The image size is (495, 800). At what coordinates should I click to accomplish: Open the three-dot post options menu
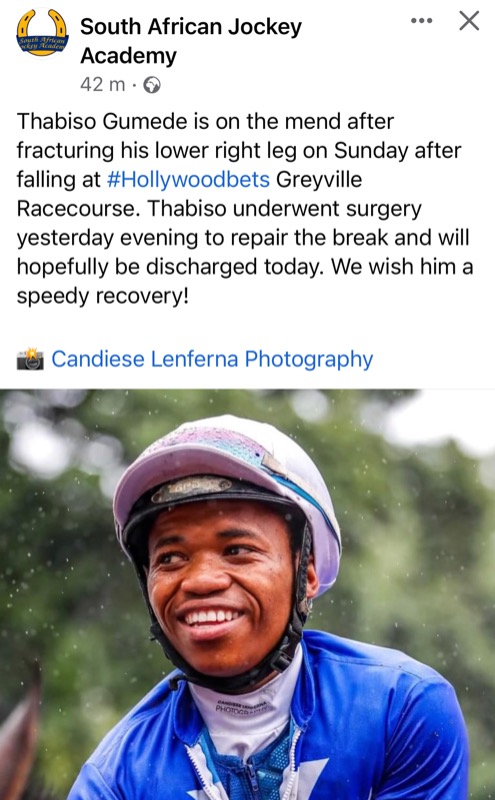click(x=422, y=21)
